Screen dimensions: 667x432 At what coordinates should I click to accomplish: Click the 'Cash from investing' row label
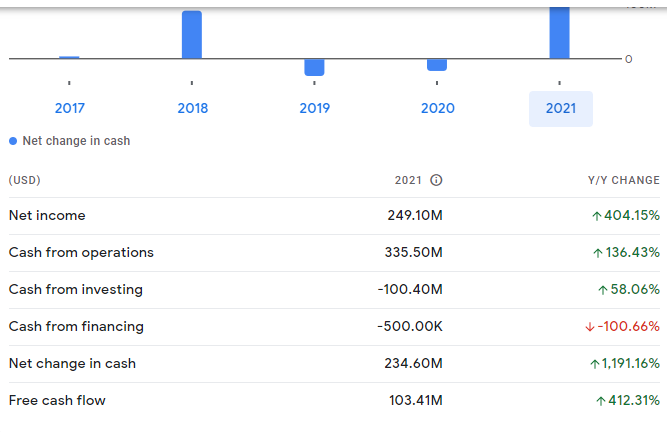point(76,290)
